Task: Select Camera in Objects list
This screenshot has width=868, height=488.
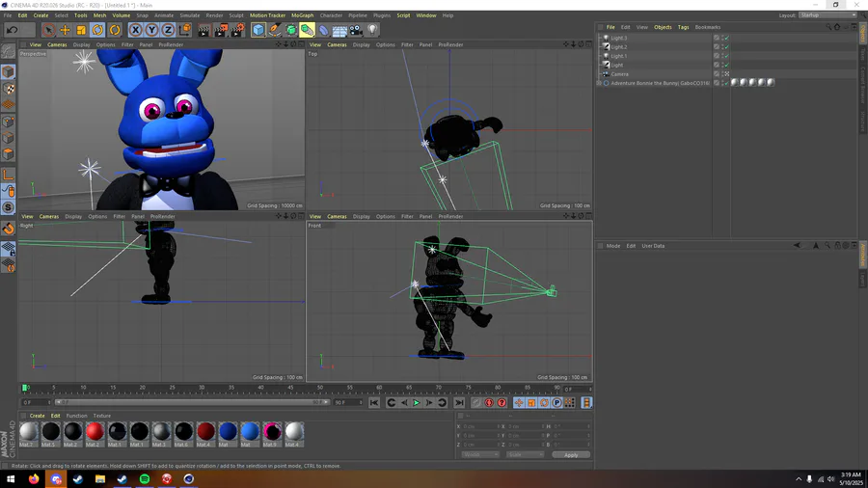Action: click(x=619, y=74)
